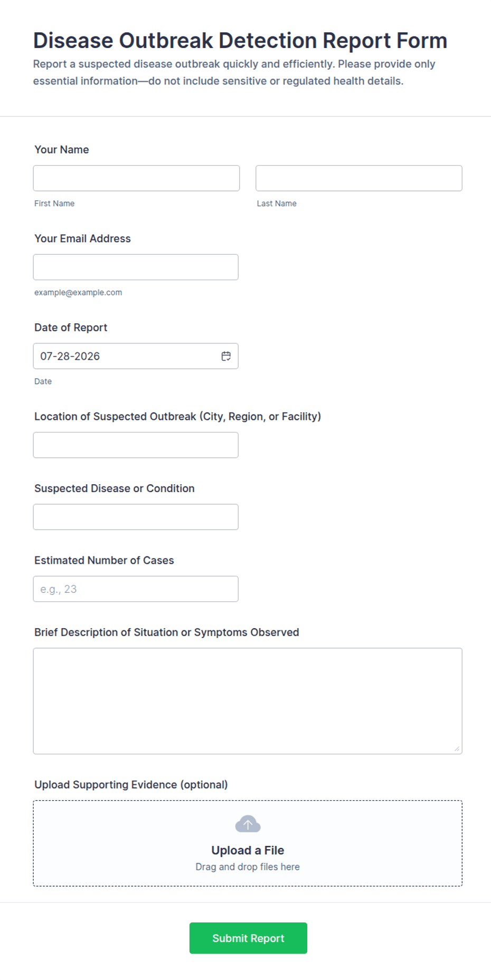Click the "Upload Supporting Evidence (optional)" label
The image size is (491, 980).
click(x=131, y=784)
